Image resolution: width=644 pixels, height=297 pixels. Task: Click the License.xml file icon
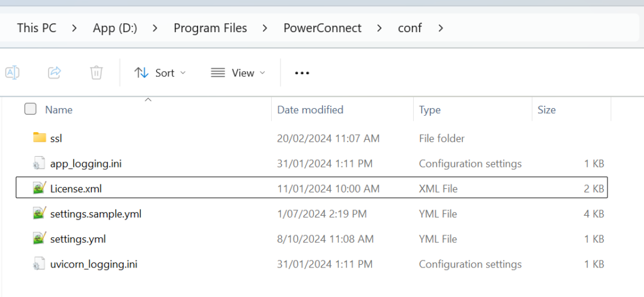pos(40,188)
